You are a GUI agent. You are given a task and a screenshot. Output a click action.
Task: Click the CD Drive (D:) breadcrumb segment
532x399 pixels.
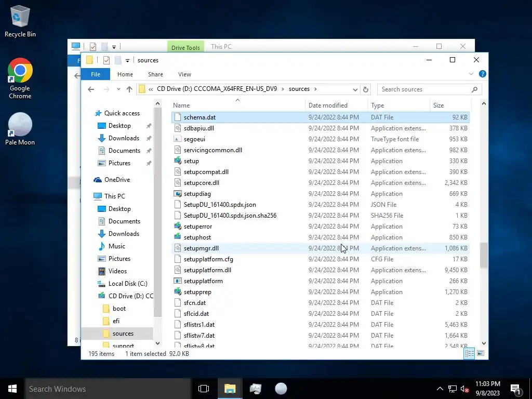pos(217,89)
